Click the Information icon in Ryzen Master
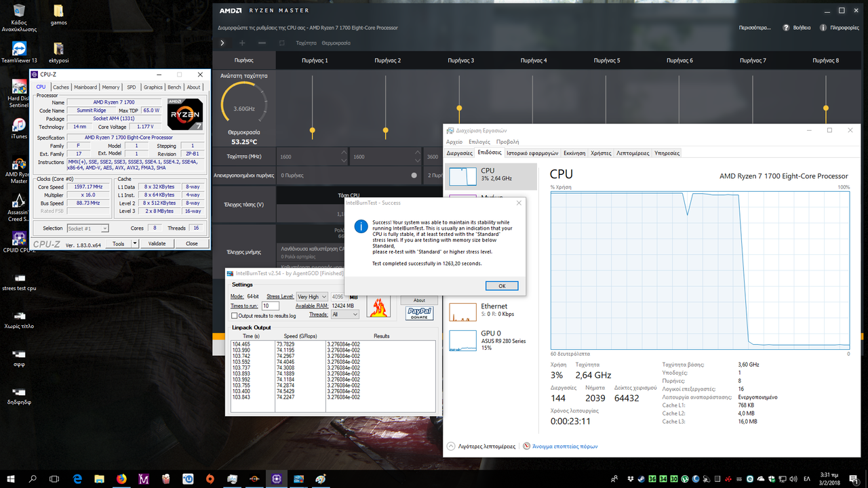This screenshot has height=488, width=868. [823, 28]
